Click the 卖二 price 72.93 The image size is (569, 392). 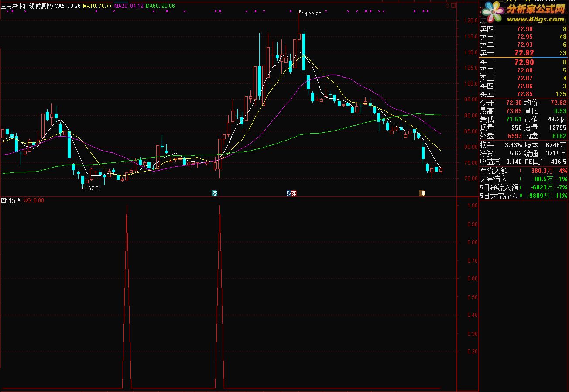click(x=524, y=45)
